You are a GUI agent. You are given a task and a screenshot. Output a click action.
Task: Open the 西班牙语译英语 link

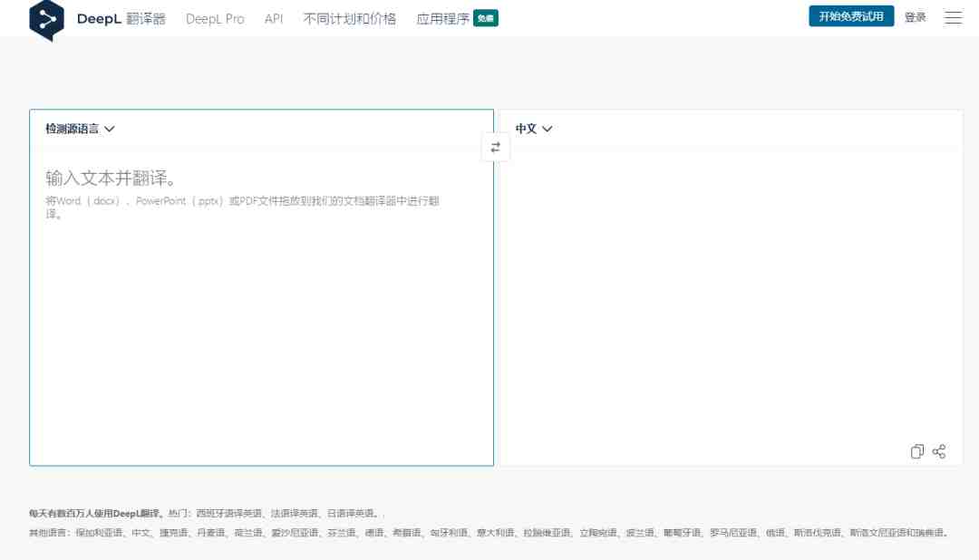click(228, 513)
